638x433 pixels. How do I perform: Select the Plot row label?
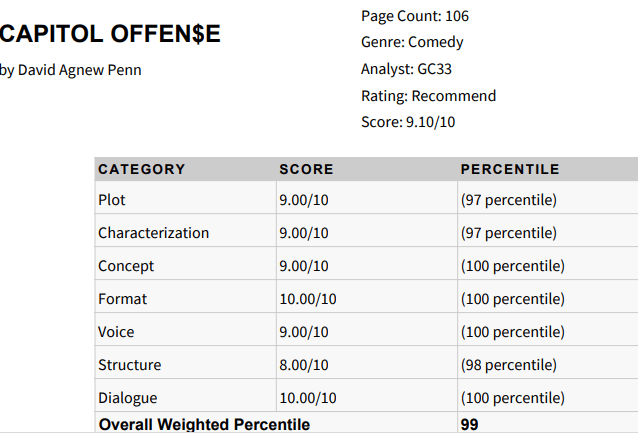coord(112,200)
